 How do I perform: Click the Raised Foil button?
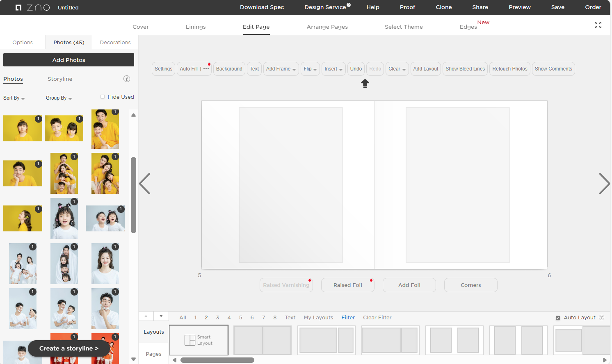pos(348,285)
